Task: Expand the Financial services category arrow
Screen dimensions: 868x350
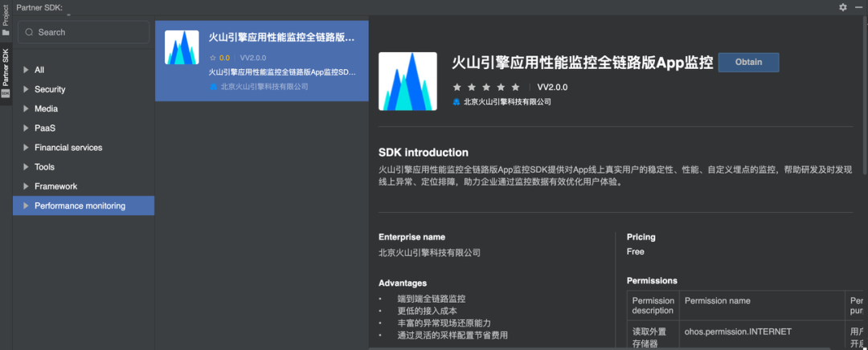Action: (26, 148)
